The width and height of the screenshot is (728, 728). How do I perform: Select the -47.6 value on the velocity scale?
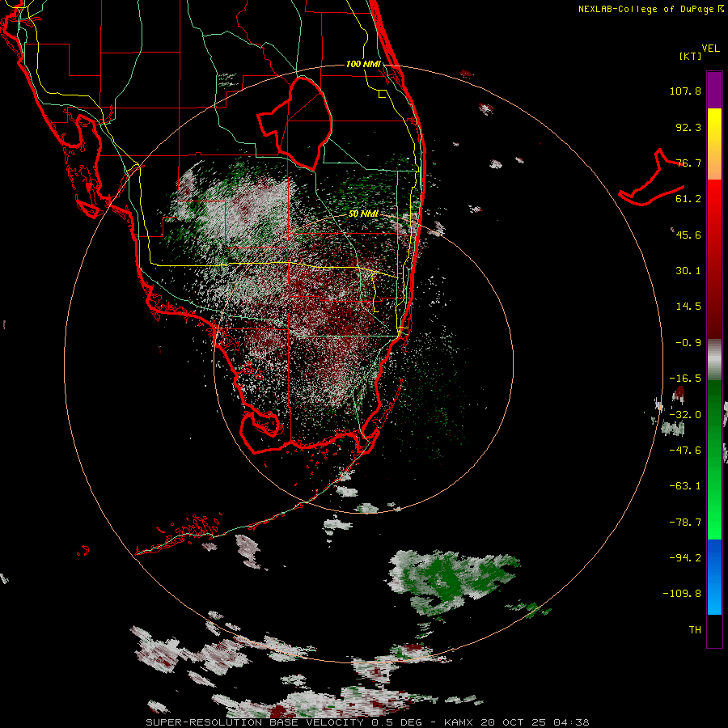pos(685,451)
